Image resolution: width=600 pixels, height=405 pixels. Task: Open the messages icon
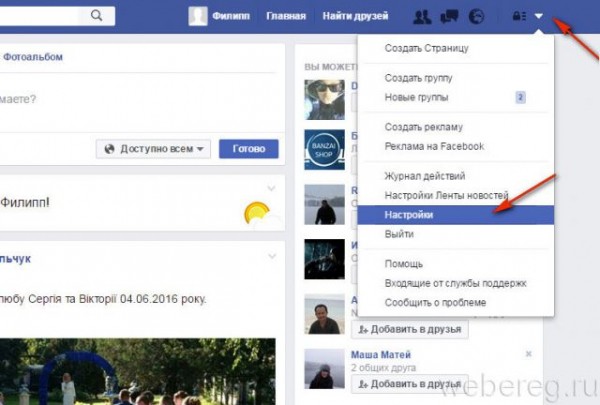coord(449,16)
